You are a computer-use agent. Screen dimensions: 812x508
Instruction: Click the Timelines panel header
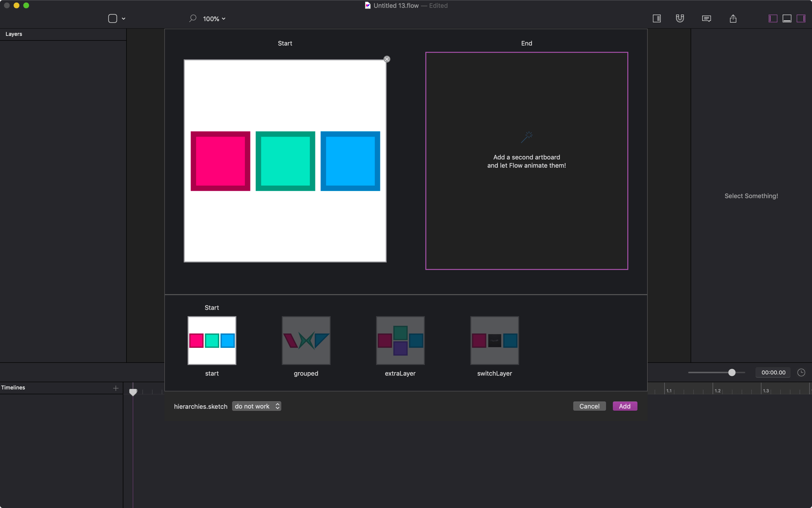point(61,388)
